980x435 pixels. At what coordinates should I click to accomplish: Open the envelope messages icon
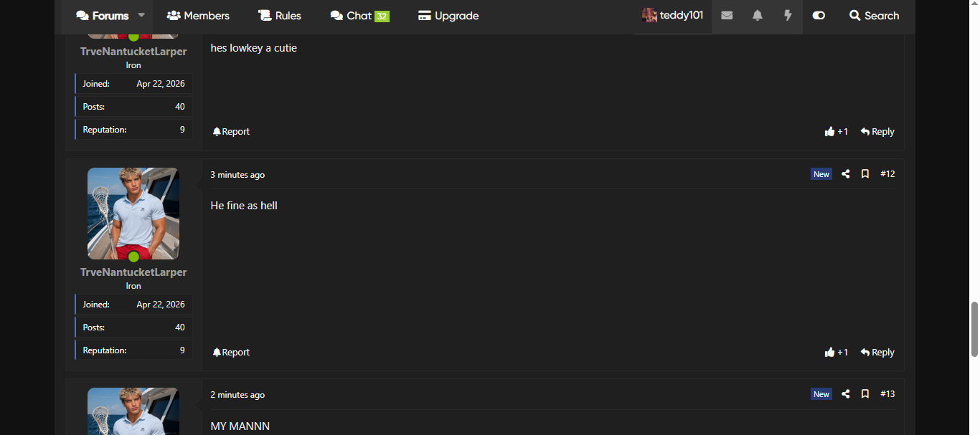click(727, 16)
